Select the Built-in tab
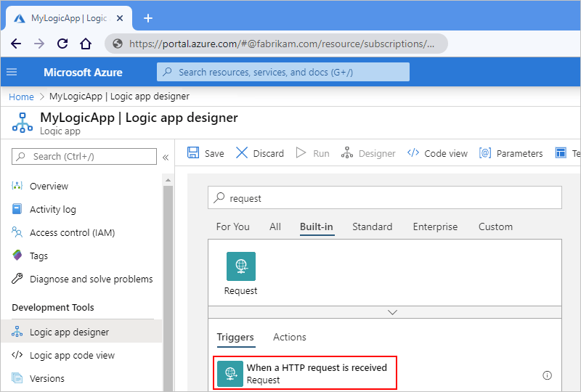 pyautogui.click(x=317, y=226)
